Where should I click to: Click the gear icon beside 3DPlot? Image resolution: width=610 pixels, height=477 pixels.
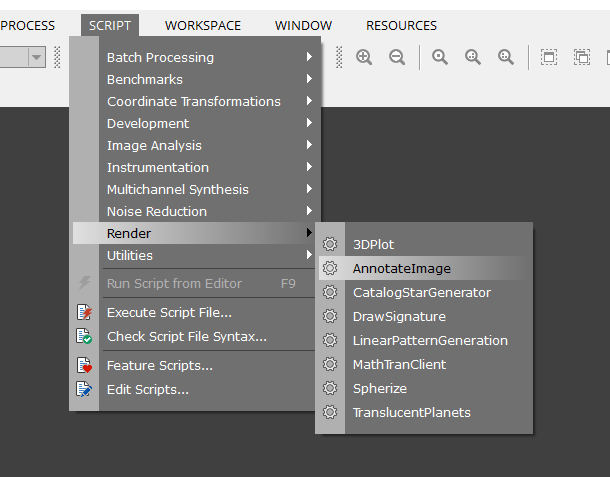tap(330, 245)
